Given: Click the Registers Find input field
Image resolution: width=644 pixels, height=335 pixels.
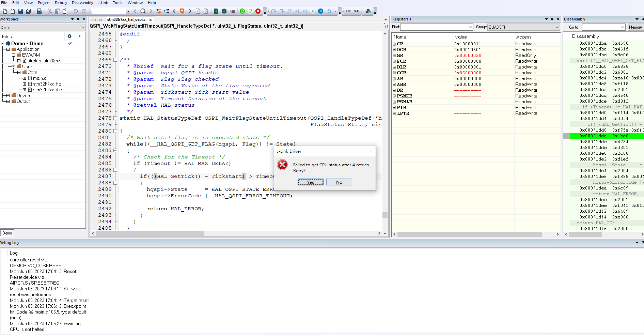Looking at the screenshot, I should pos(434,27).
